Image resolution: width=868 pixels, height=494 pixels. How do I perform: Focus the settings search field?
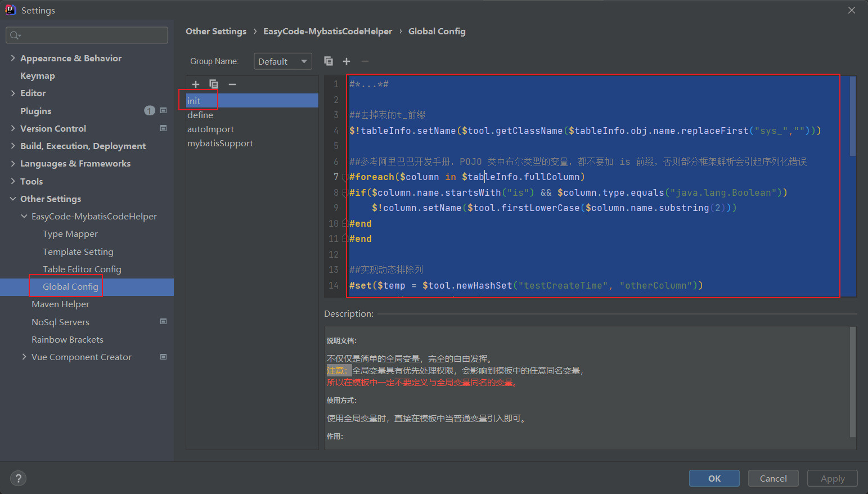[87, 35]
